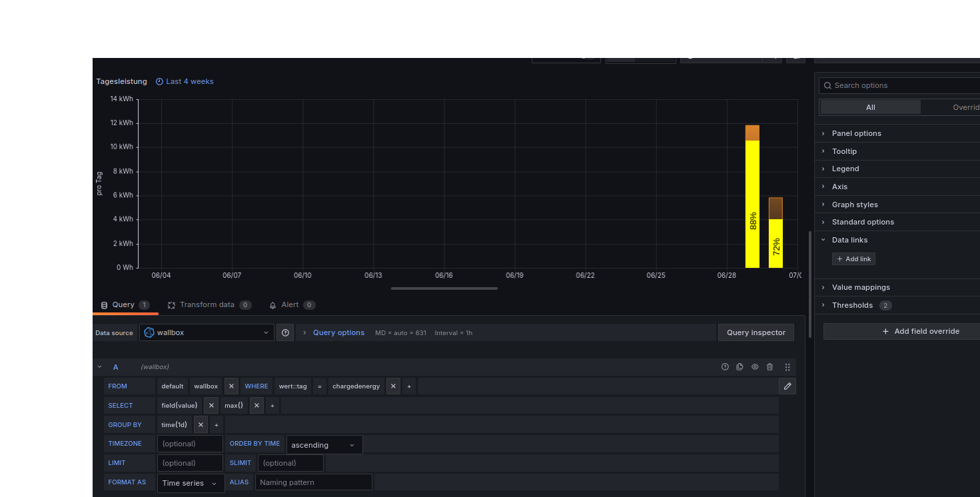Remove max() aggregation with X

(256, 406)
